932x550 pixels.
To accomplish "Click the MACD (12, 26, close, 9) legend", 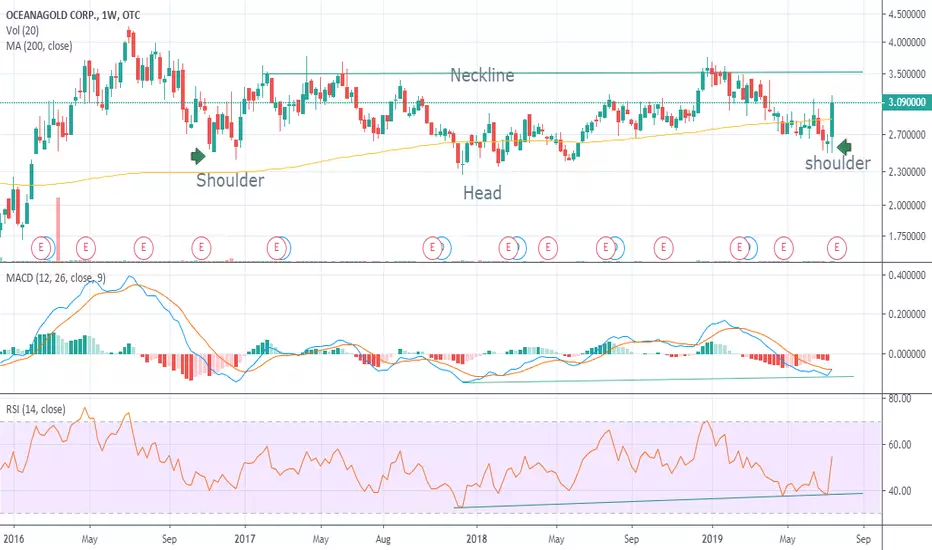I will (x=56, y=278).
